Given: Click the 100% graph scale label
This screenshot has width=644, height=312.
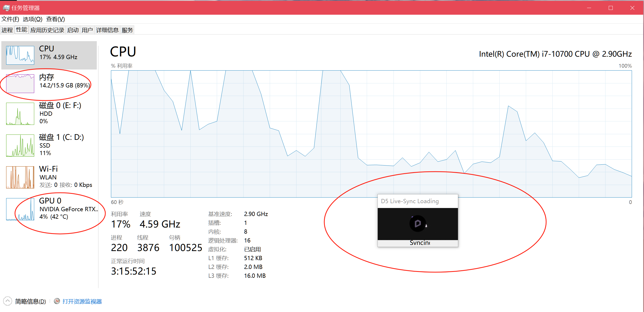Looking at the screenshot, I should [x=625, y=66].
